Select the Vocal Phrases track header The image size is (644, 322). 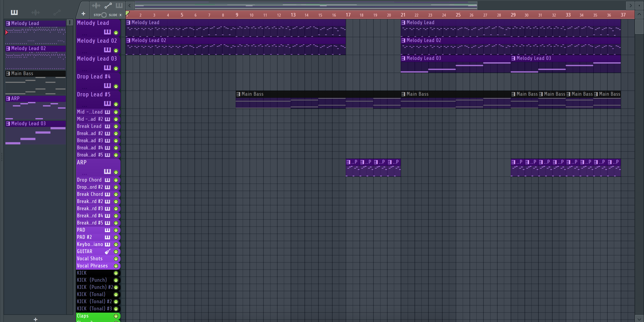98,266
